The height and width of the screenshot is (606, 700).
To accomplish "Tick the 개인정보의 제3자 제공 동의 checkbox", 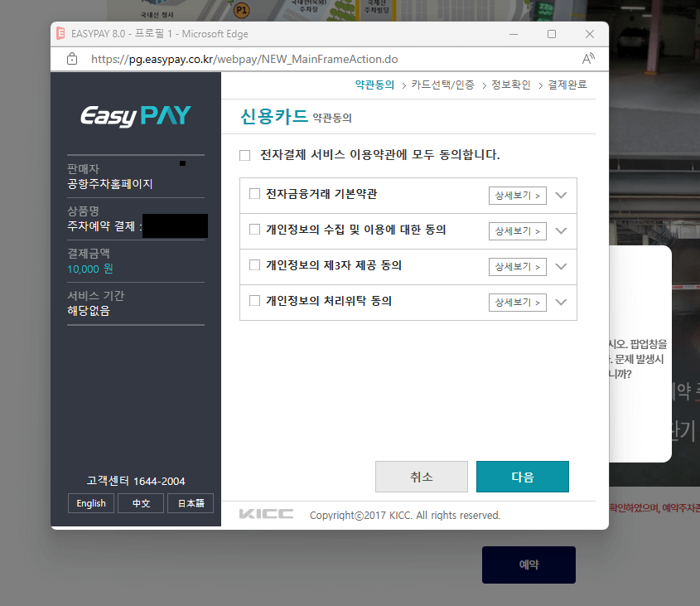I will [254, 265].
